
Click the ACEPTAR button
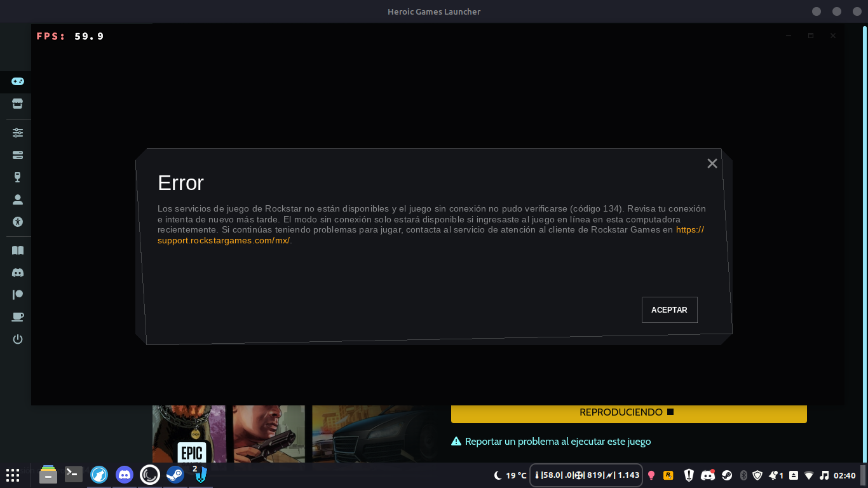tap(670, 310)
